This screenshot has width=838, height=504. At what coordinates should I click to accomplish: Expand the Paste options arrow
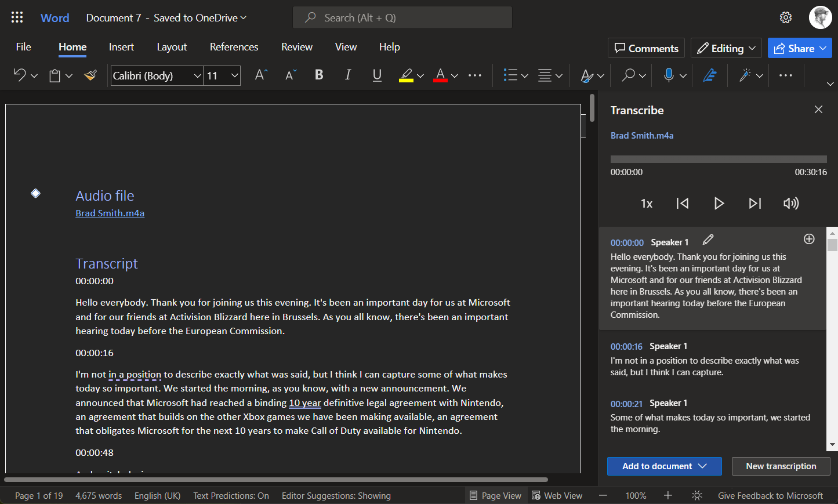[69, 75]
